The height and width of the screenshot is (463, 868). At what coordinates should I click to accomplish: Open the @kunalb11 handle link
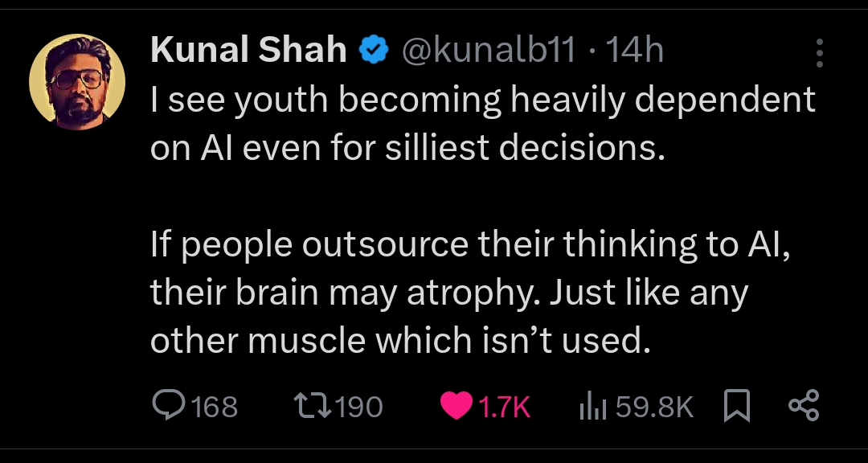coord(488,51)
